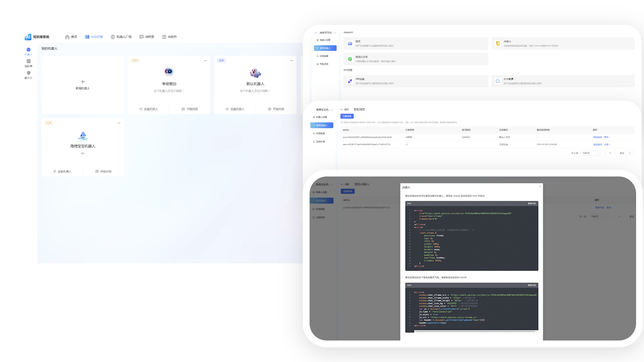
Task: Open page-size dropdown in 发布JS嵌入 panel
Action: coord(599,216)
